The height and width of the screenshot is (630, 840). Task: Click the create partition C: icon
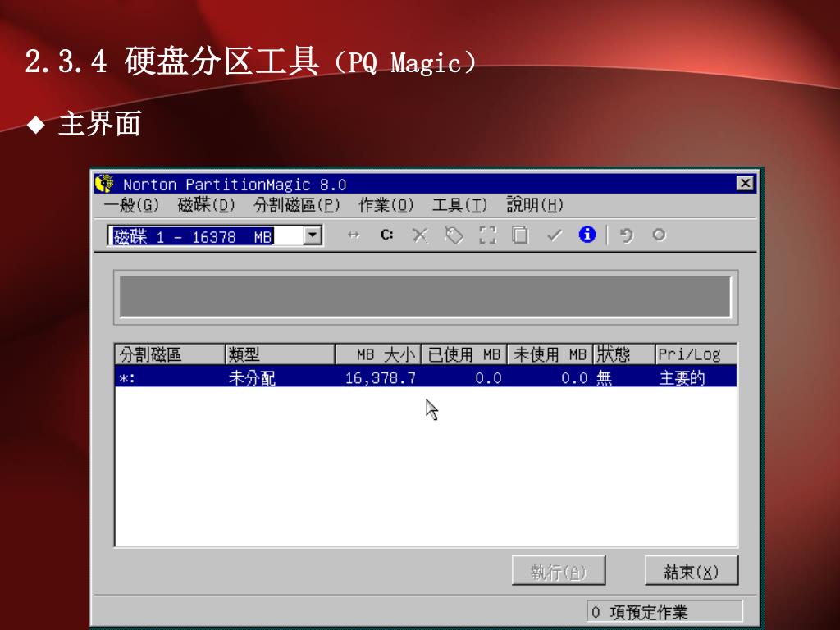387,235
